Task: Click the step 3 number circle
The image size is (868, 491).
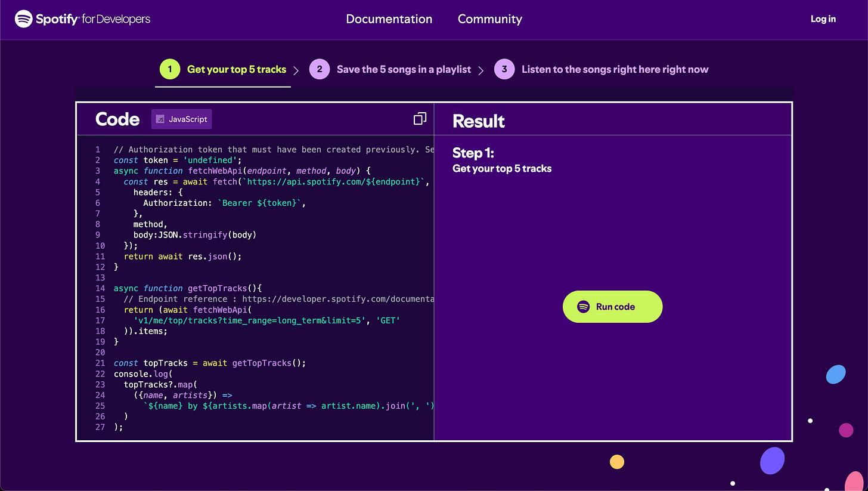Action: pyautogui.click(x=504, y=69)
